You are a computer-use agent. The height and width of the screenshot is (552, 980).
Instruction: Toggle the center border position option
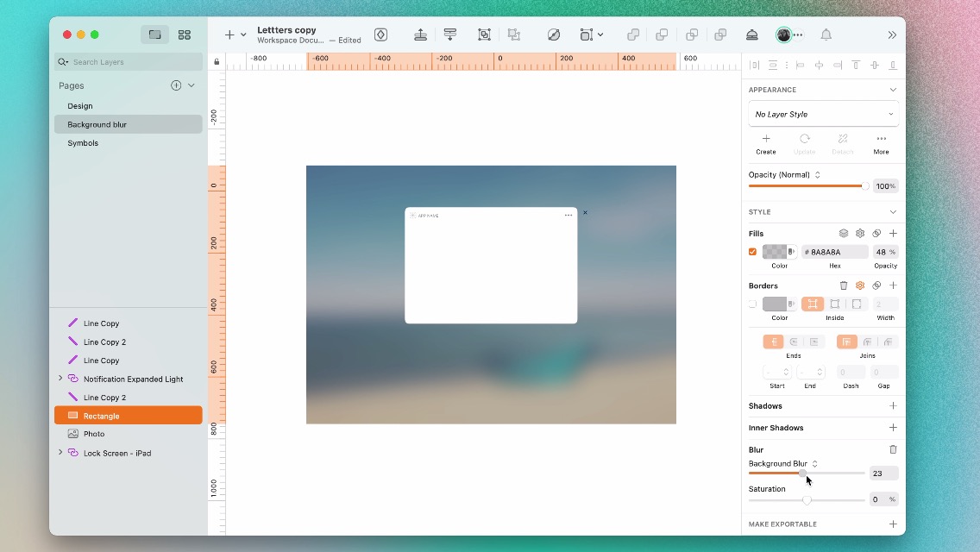(x=814, y=304)
